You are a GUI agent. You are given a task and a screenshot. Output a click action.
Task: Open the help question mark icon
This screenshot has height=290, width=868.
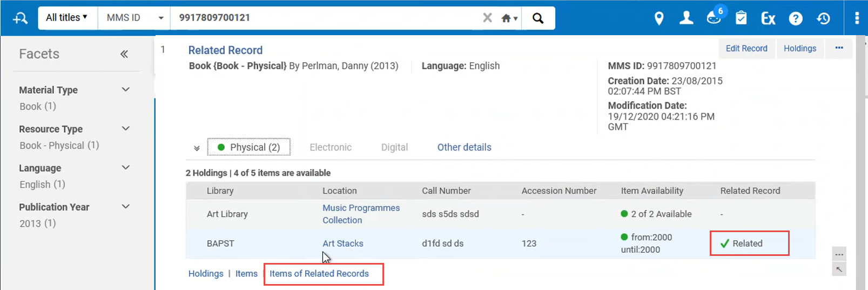tap(796, 19)
